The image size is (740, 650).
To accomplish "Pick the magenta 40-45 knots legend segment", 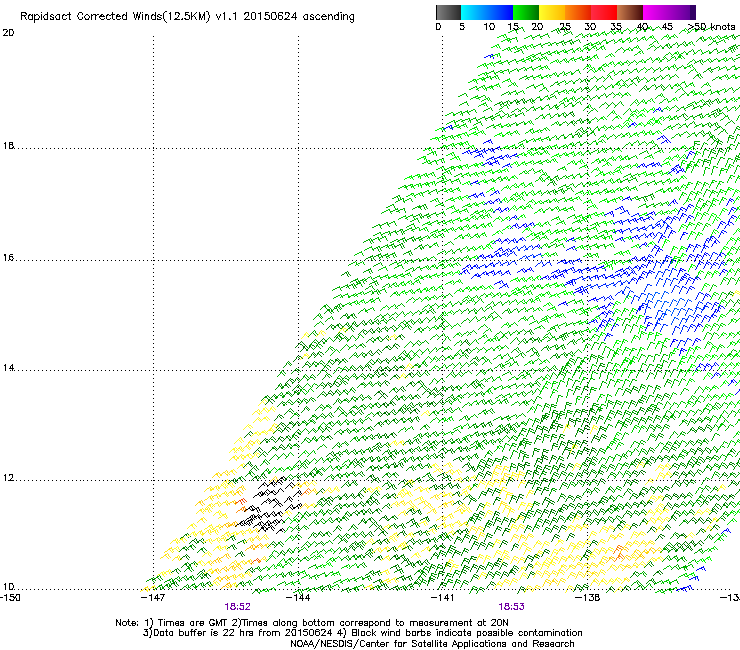I will click(656, 12).
